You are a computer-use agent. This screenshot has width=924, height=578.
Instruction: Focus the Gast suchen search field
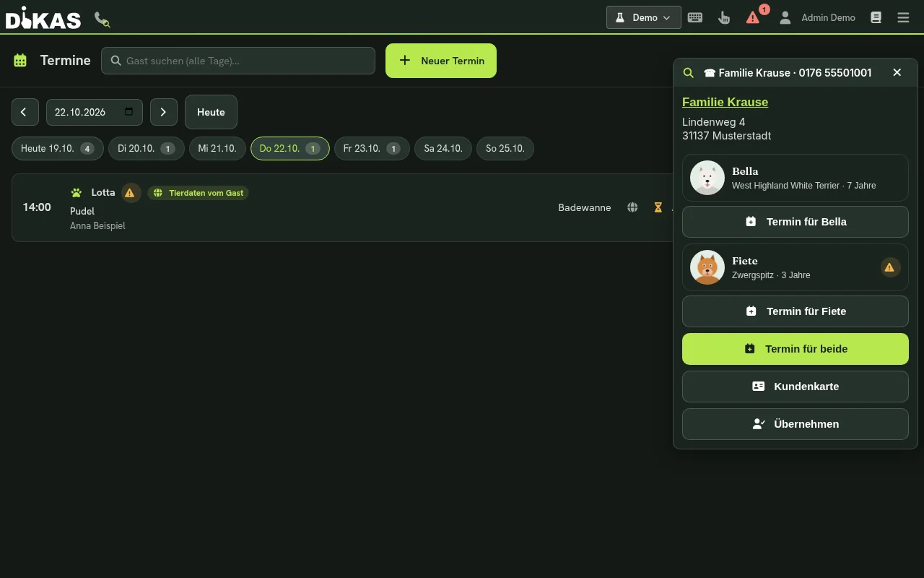tap(238, 61)
